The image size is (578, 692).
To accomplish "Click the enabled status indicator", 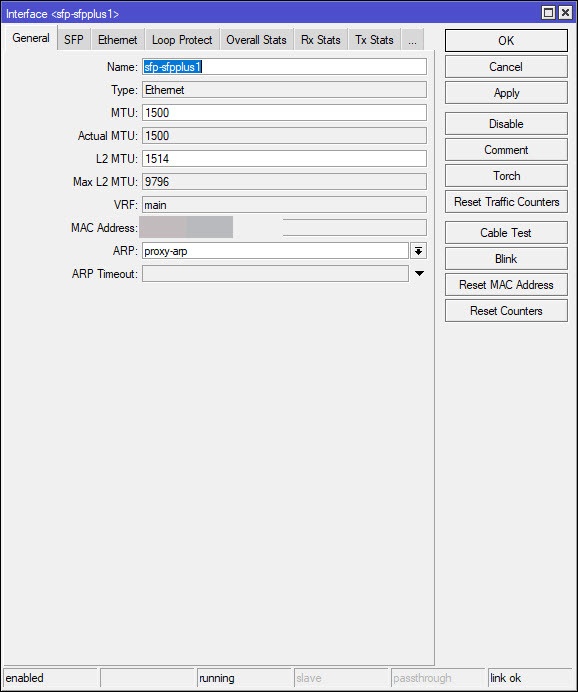I will point(50,678).
